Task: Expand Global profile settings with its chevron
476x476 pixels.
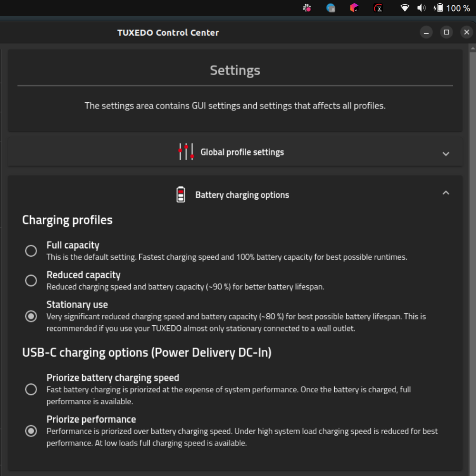Action: [x=446, y=154]
